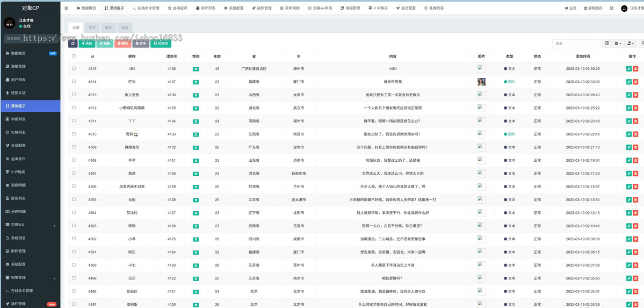
Task: Open the 在线命令管理 top tab
Action: [146, 8]
